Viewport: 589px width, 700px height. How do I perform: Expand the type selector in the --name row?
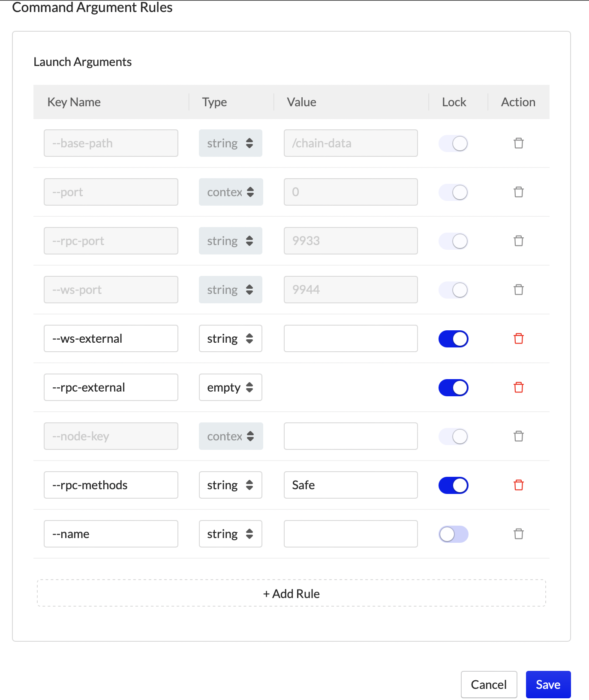pos(230,534)
